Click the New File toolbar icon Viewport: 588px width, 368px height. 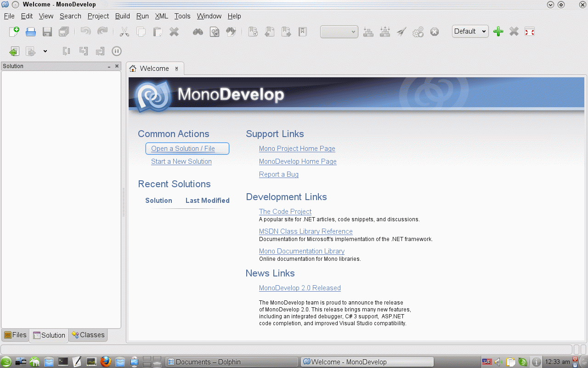coord(14,32)
